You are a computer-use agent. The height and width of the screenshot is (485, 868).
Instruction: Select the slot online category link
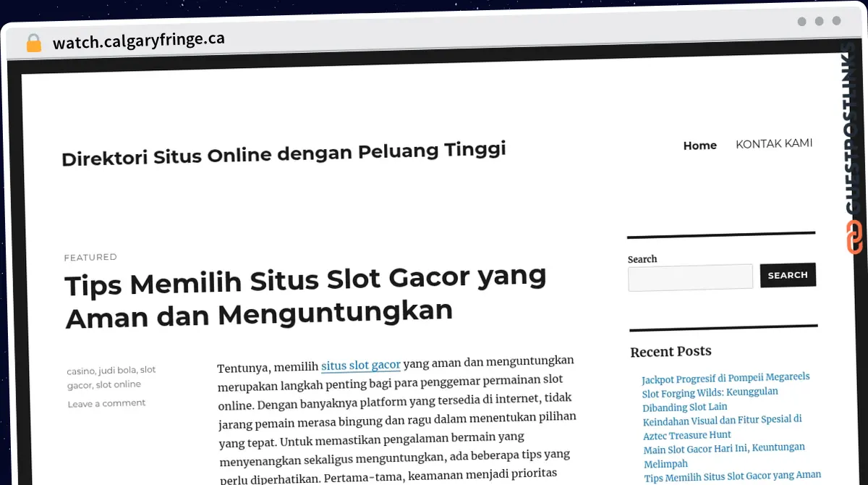(119, 384)
